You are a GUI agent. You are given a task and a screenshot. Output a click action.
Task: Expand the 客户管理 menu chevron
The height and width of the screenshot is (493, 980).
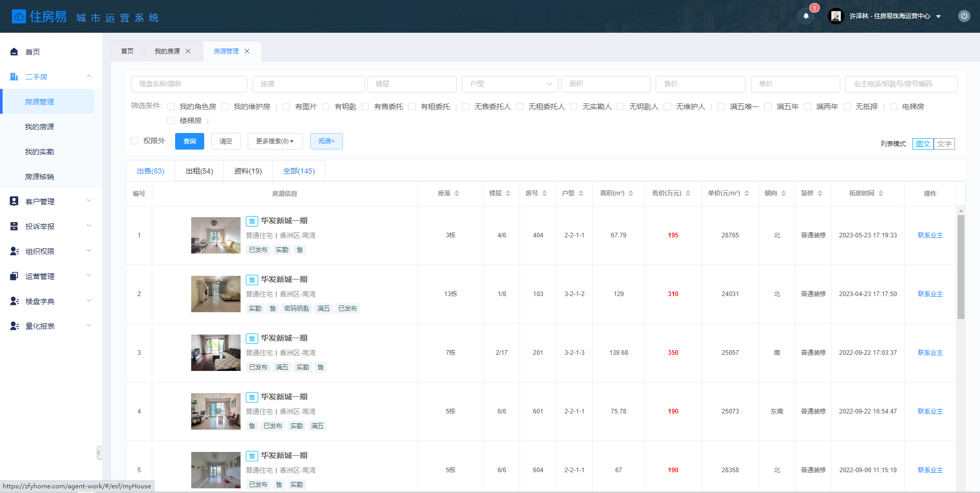coord(89,201)
